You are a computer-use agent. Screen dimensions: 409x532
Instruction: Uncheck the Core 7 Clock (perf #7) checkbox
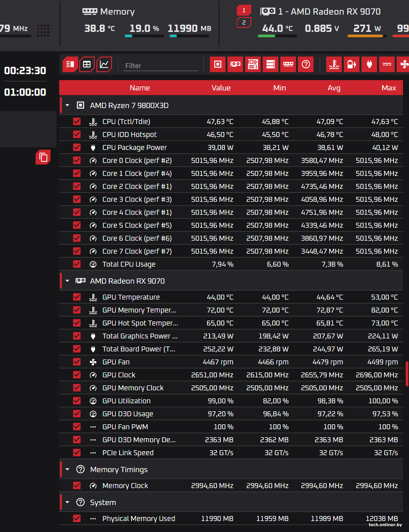[x=77, y=251]
